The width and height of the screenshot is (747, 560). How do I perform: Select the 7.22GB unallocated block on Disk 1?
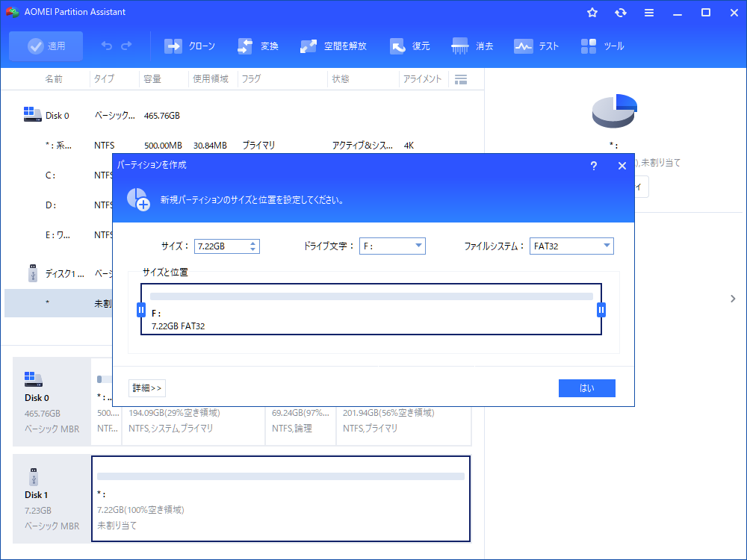point(281,499)
